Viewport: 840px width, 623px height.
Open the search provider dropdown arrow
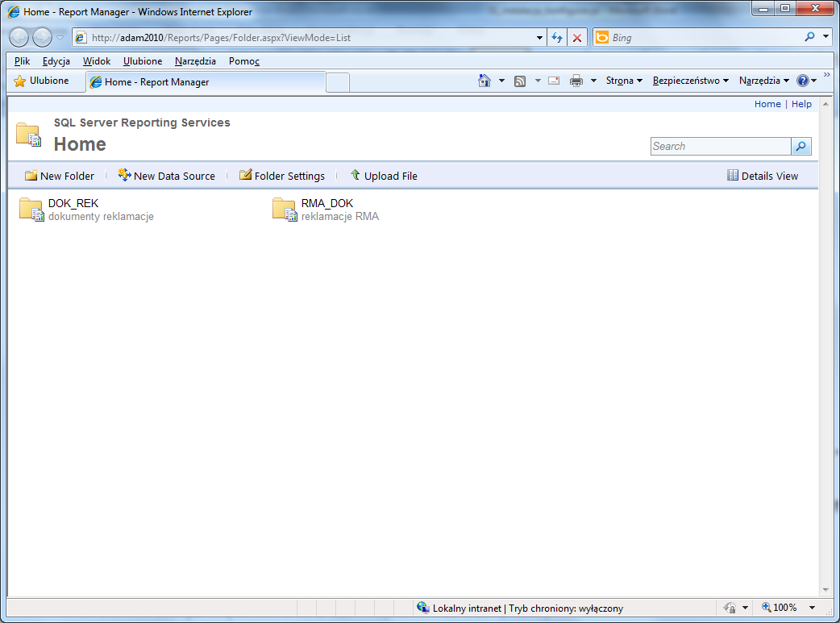pos(825,37)
